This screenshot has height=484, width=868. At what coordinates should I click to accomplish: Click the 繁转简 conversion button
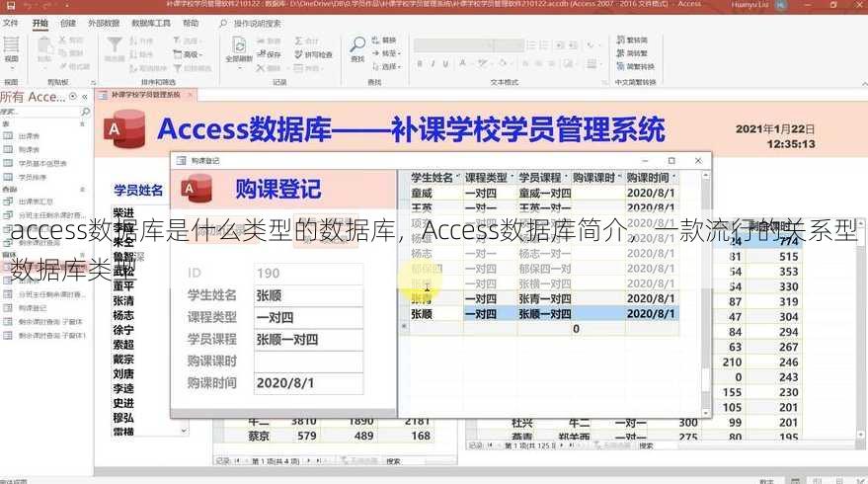click(632, 40)
